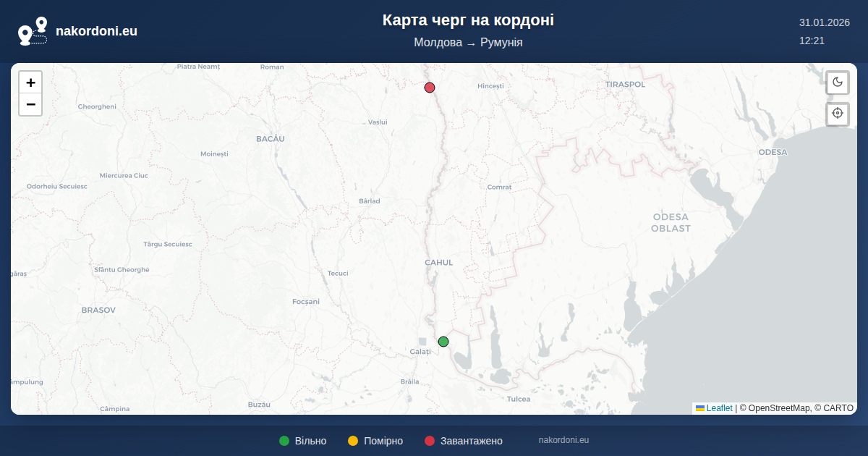Image resolution: width=868 pixels, height=456 pixels.
Task: Click the OpenStreetMap attribution text
Action: pyautogui.click(x=778, y=408)
